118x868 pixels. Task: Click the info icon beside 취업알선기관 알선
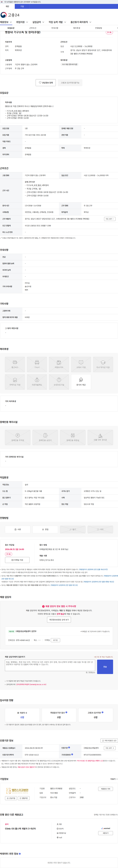click(66, 712)
